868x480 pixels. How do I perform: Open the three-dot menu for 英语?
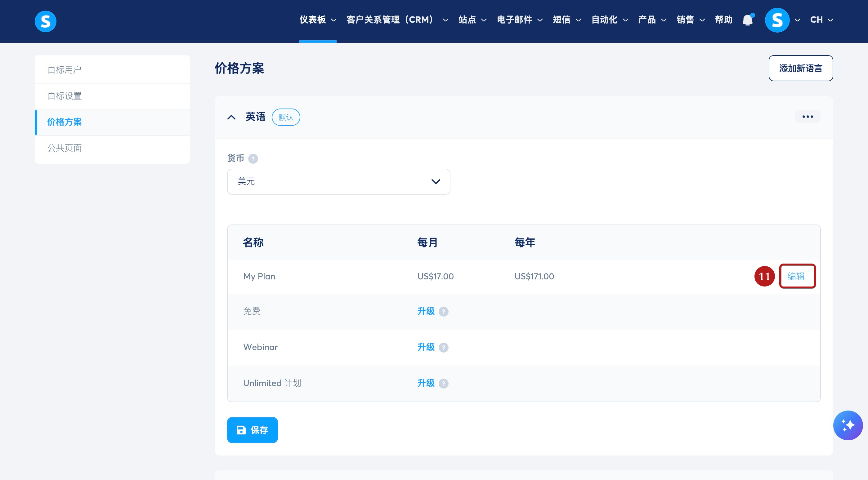pyautogui.click(x=807, y=117)
